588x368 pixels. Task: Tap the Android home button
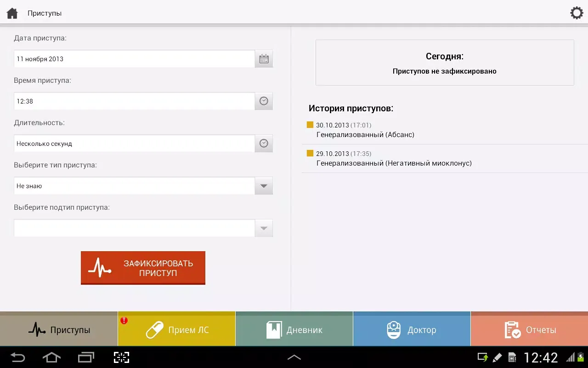point(51,357)
